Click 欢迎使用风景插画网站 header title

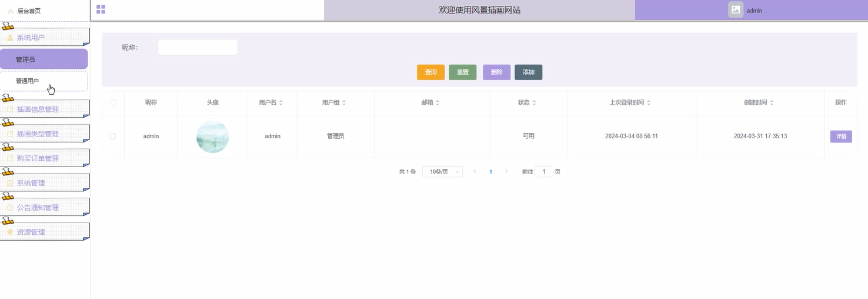[480, 10]
